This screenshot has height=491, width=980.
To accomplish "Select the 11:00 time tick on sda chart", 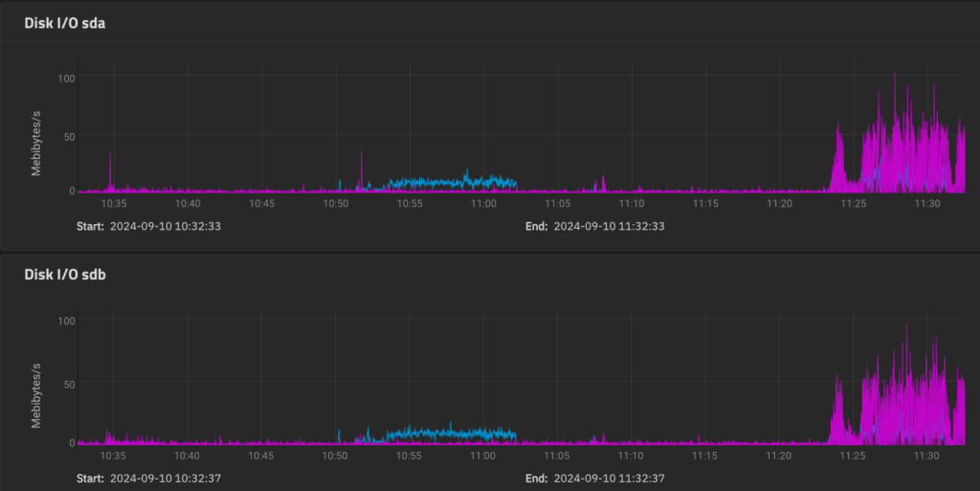I will [x=483, y=204].
